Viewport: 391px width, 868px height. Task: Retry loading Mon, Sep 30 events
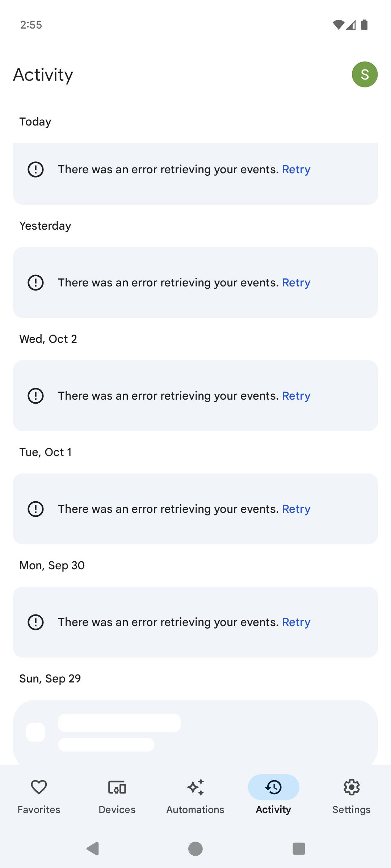(296, 622)
